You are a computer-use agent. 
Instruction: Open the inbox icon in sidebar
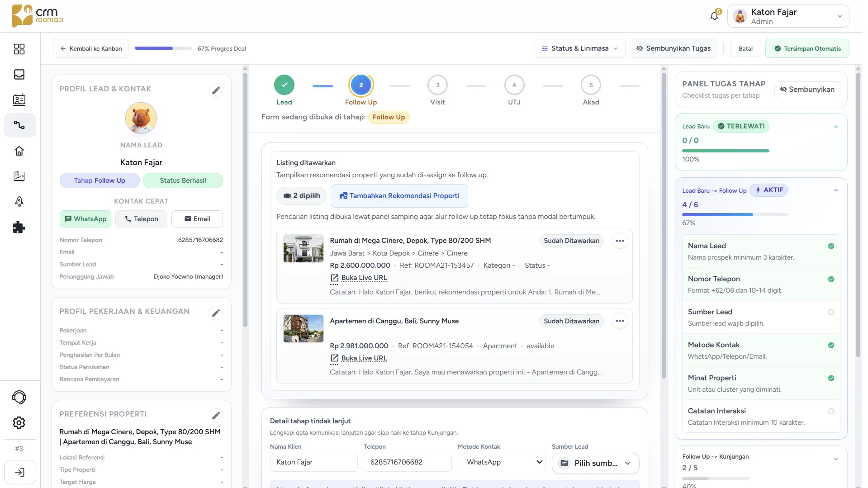click(x=19, y=74)
